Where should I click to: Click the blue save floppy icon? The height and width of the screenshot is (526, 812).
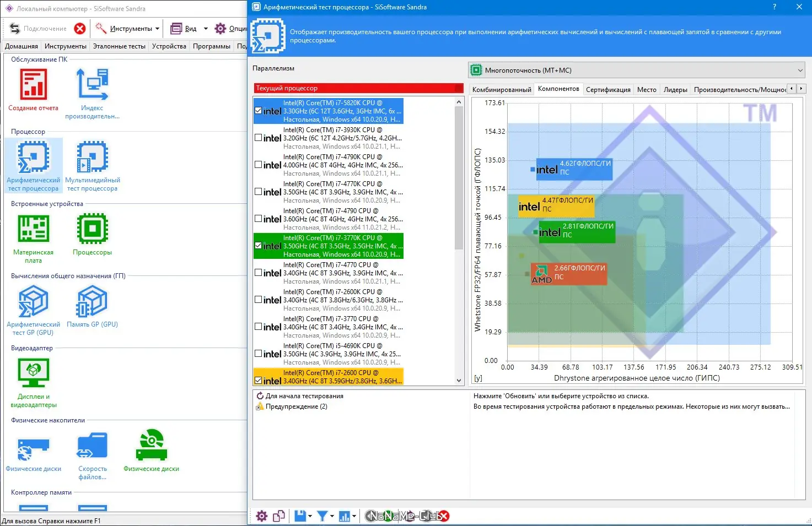pos(300,516)
